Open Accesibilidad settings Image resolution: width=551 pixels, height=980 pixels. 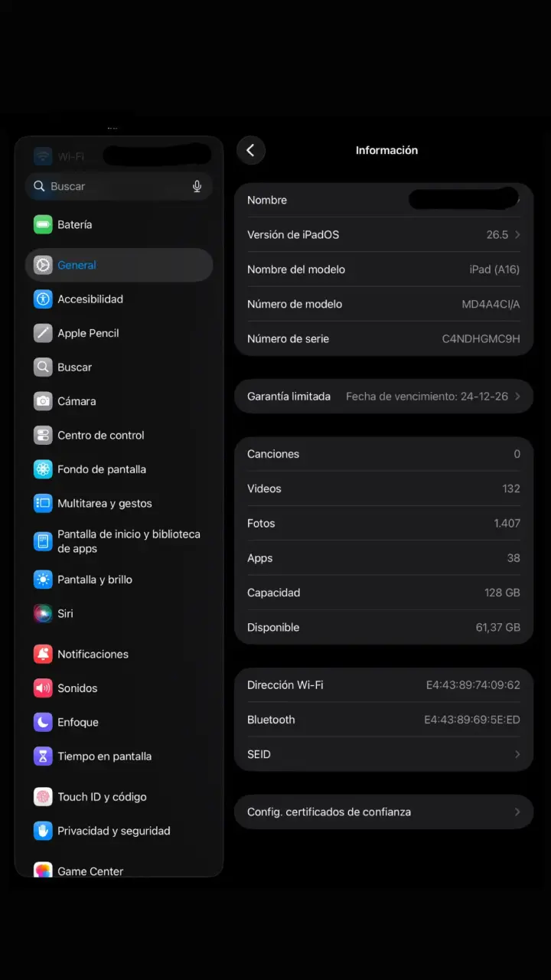tap(119, 299)
